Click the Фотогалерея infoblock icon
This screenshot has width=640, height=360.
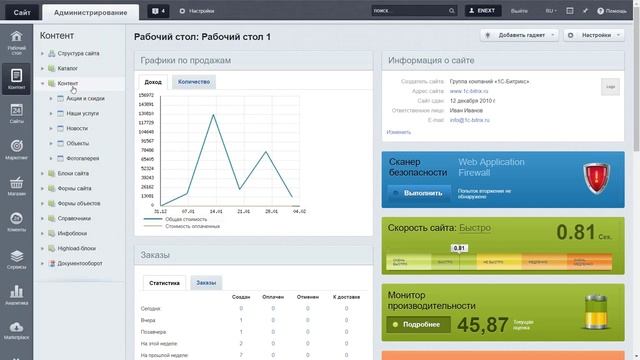pyautogui.click(x=60, y=158)
